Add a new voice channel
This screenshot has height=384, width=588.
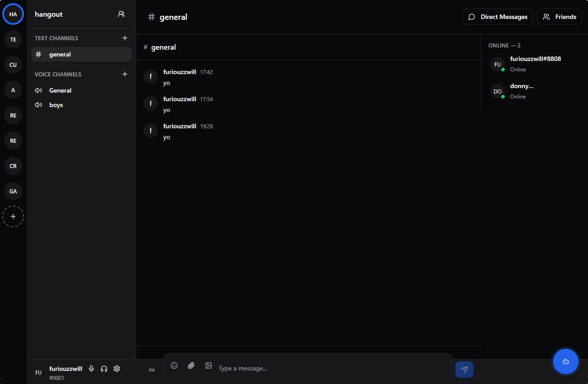(x=125, y=74)
